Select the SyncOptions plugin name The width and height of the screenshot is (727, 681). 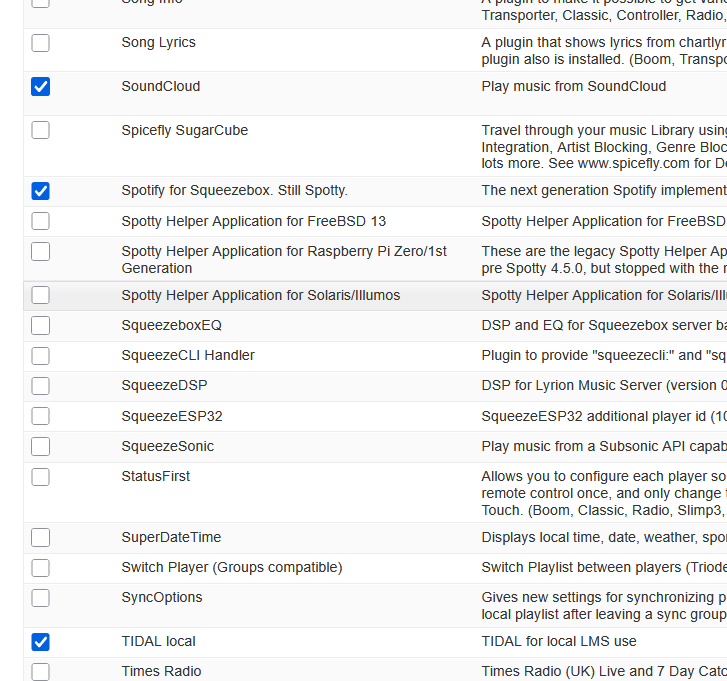point(162,598)
